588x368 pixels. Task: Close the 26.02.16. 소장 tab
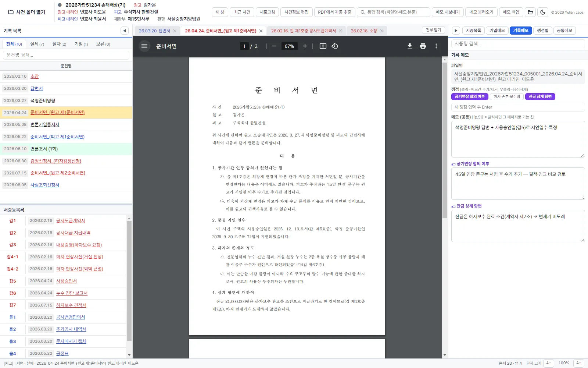point(381,31)
